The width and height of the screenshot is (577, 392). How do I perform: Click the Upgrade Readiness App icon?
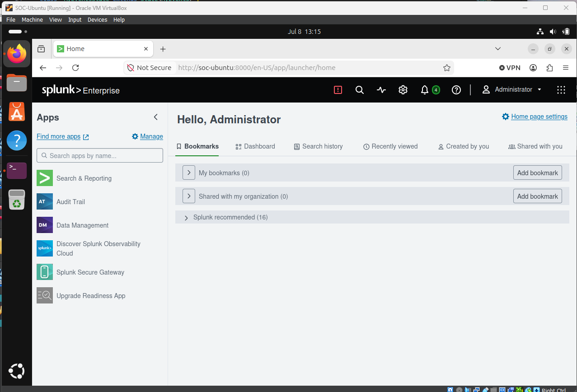pyautogui.click(x=45, y=295)
